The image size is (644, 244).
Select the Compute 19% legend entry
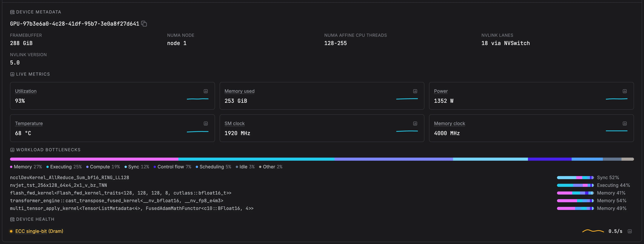103,167
